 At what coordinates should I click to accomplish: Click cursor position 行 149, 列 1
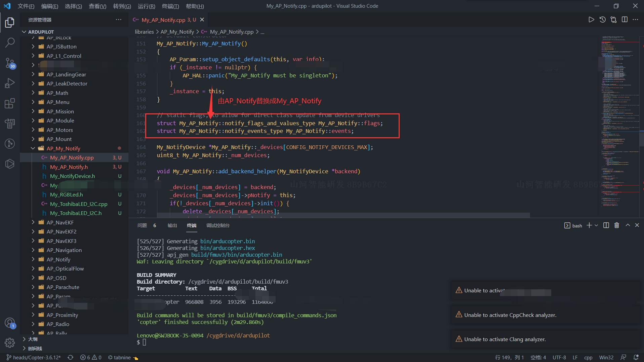(x=509, y=357)
